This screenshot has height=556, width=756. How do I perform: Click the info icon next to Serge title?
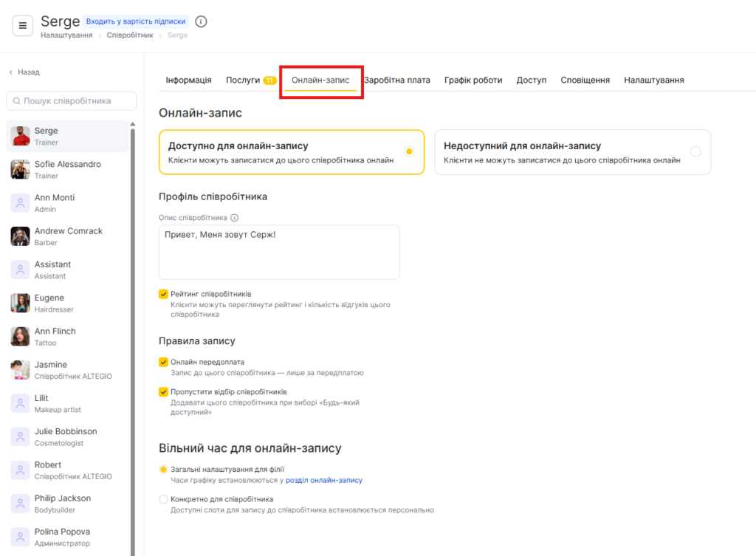click(x=201, y=21)
